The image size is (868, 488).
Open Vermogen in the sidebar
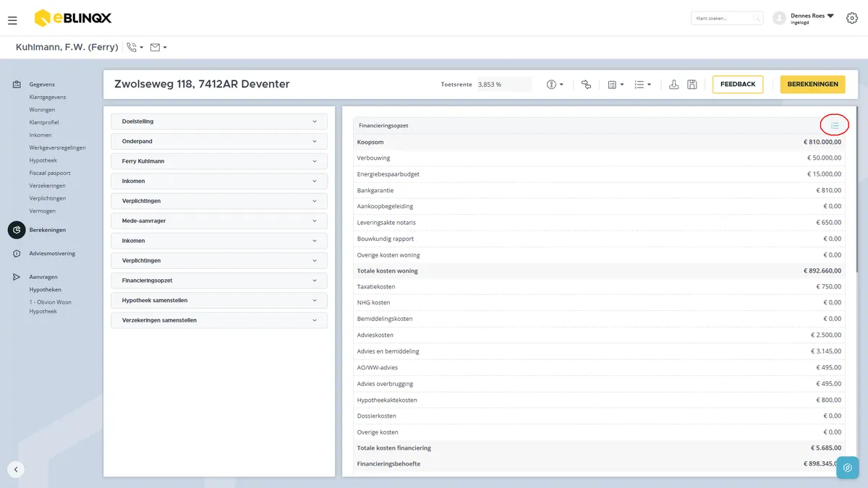coord(43,211)
